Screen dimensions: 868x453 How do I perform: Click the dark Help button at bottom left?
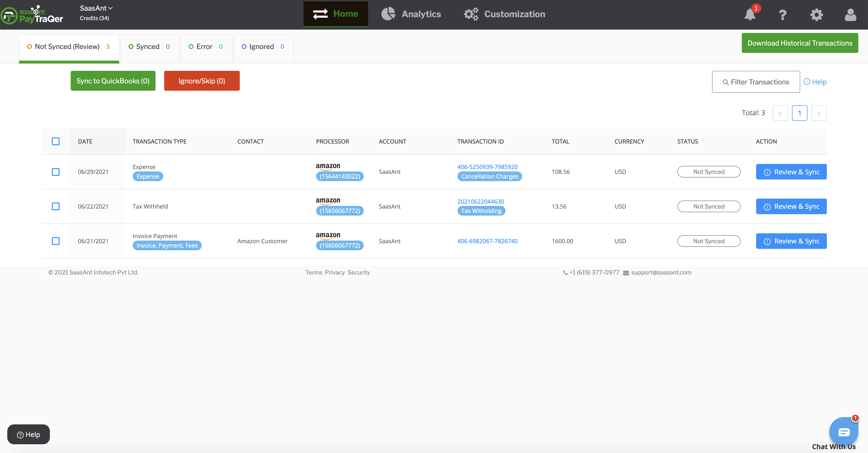[29, 434]
